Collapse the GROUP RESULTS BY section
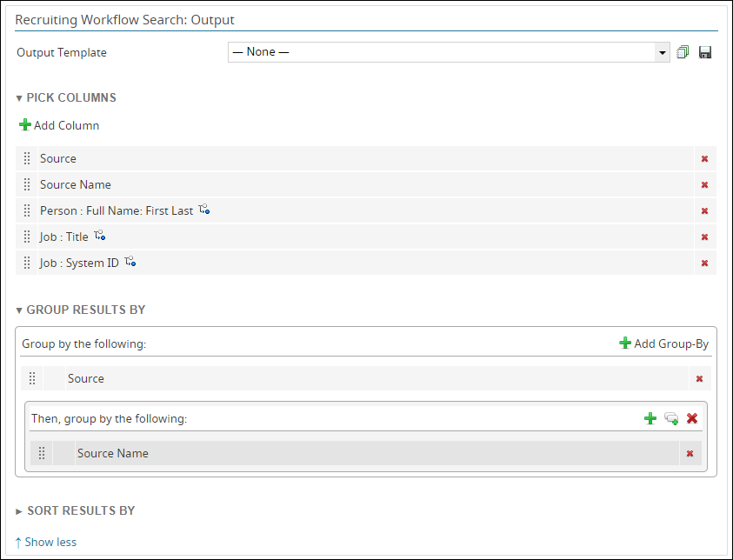The image size is (733, 560). 19,310
